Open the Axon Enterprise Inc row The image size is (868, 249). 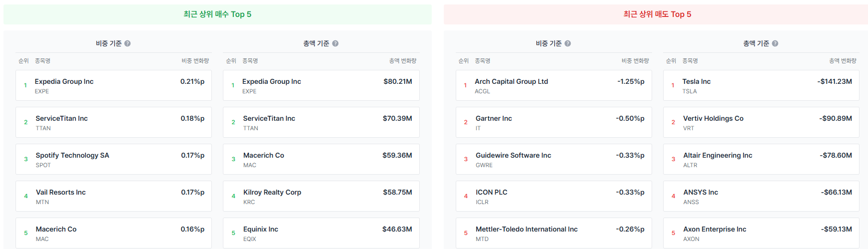[761, 233]
